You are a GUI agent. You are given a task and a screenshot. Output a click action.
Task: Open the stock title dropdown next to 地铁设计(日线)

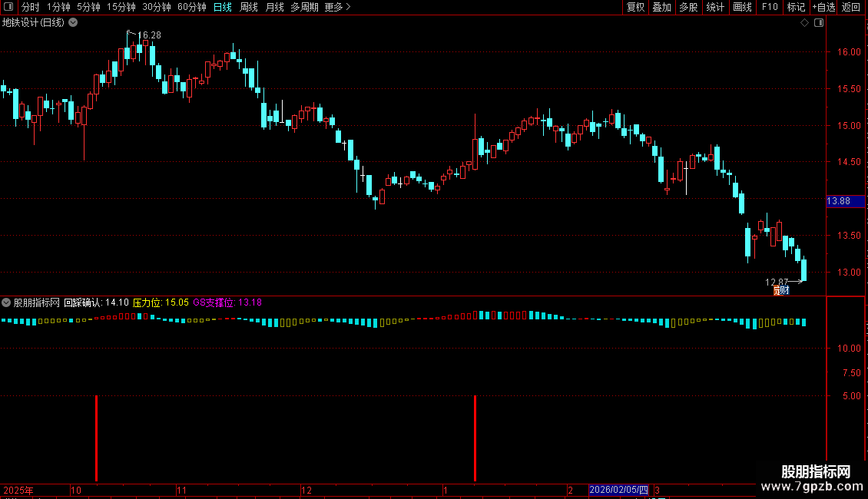[73, 23]
